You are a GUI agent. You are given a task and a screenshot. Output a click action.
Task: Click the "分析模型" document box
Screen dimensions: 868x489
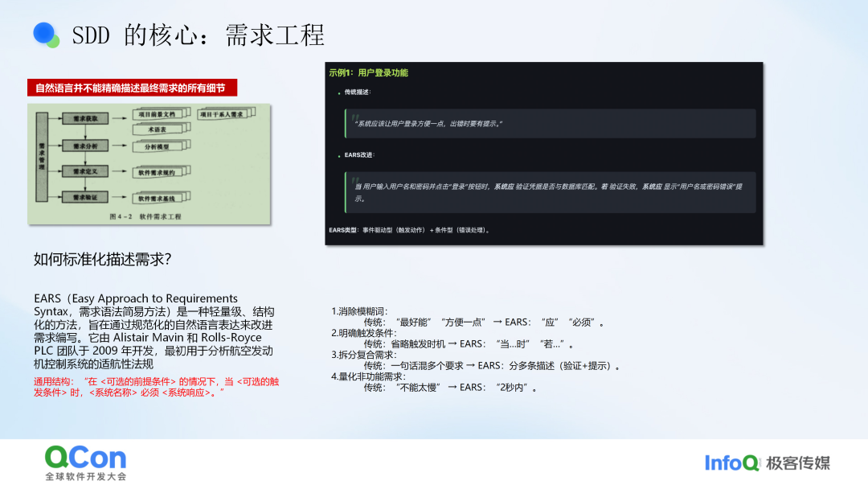point(161,146)
